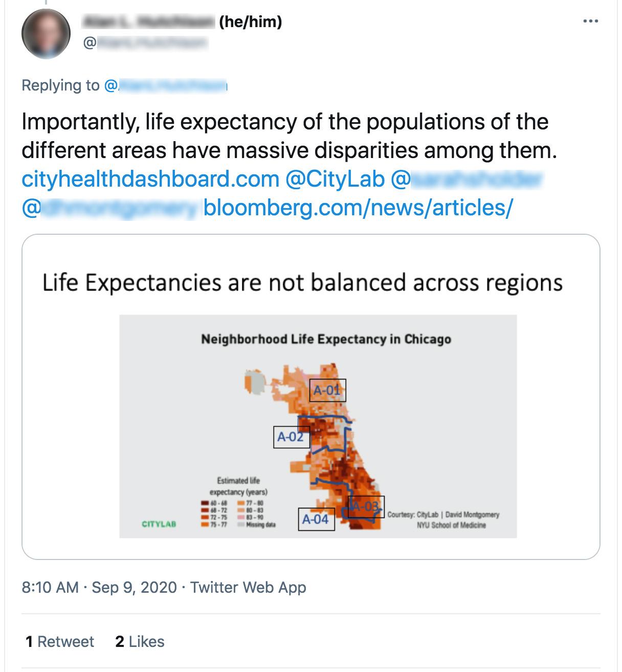Viewport: 622px width, 672px height.
Task: Click the author's profile avatar
Action: tap(46, 33)
